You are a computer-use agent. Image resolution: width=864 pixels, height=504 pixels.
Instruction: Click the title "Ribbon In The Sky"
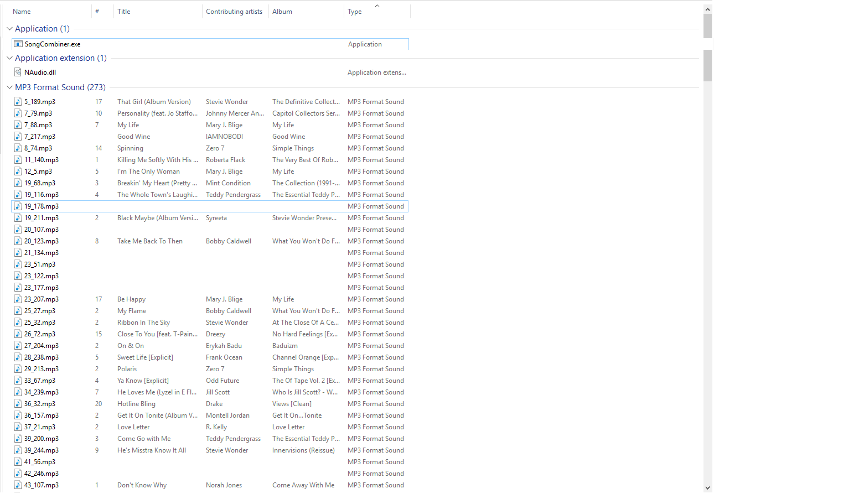click(143, 323)
